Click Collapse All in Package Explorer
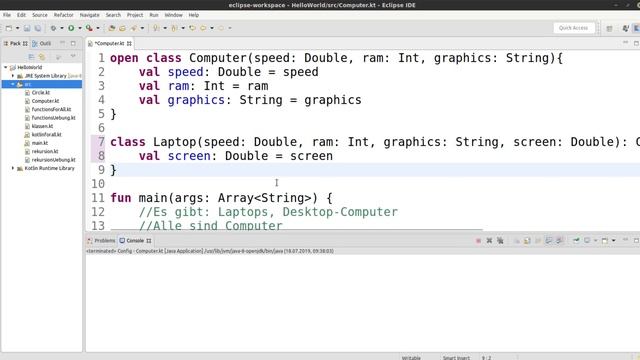640x360 pixels. click(31, 57)
